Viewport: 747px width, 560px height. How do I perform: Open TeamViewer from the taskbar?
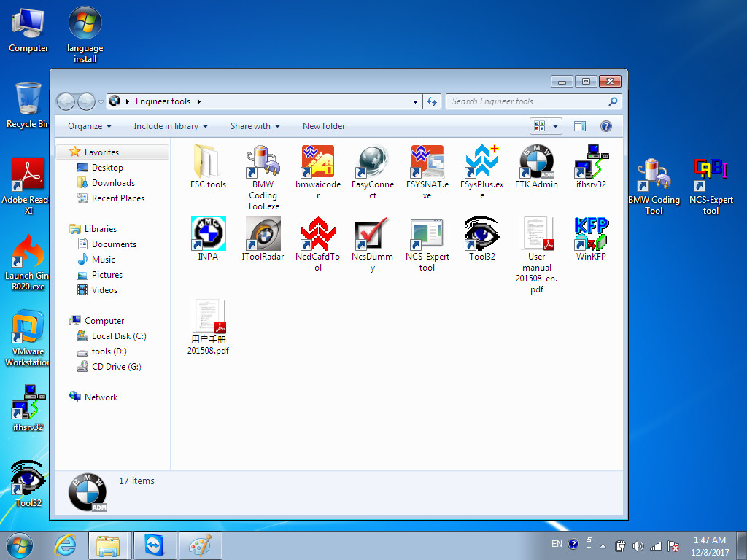coord(155,545)
